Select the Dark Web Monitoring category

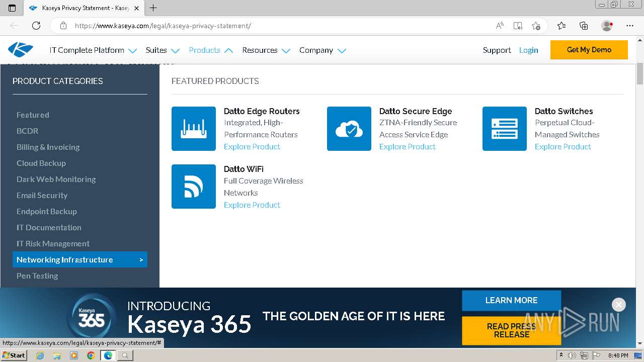point(56,179)
